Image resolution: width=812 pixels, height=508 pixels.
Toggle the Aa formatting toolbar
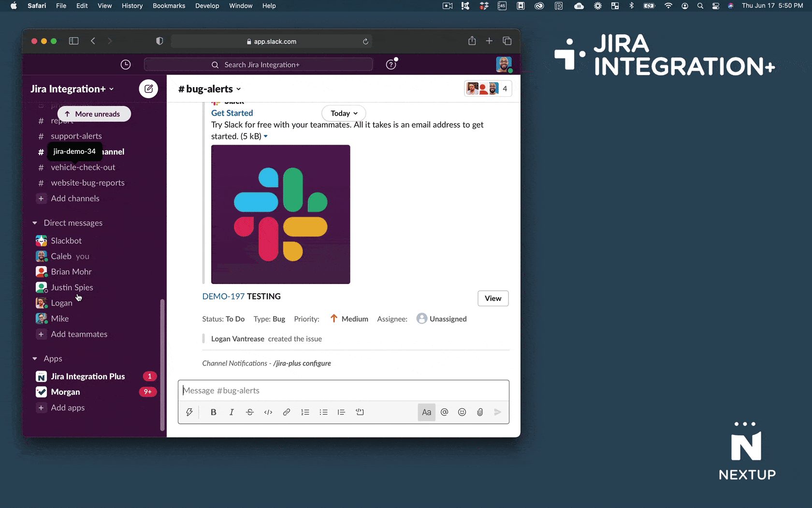(426, 412)
